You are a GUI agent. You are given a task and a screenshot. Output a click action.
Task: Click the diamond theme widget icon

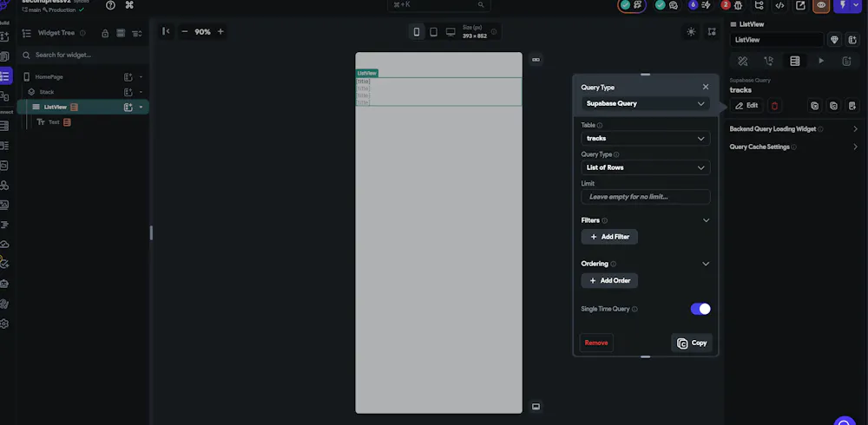[834, 40]
